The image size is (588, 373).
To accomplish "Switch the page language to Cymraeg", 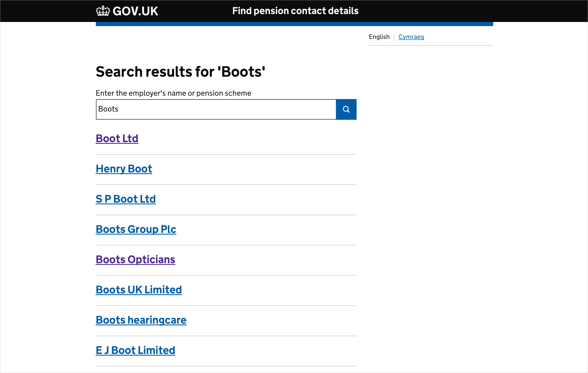I will pyautogui.click(x=411, y=37).
